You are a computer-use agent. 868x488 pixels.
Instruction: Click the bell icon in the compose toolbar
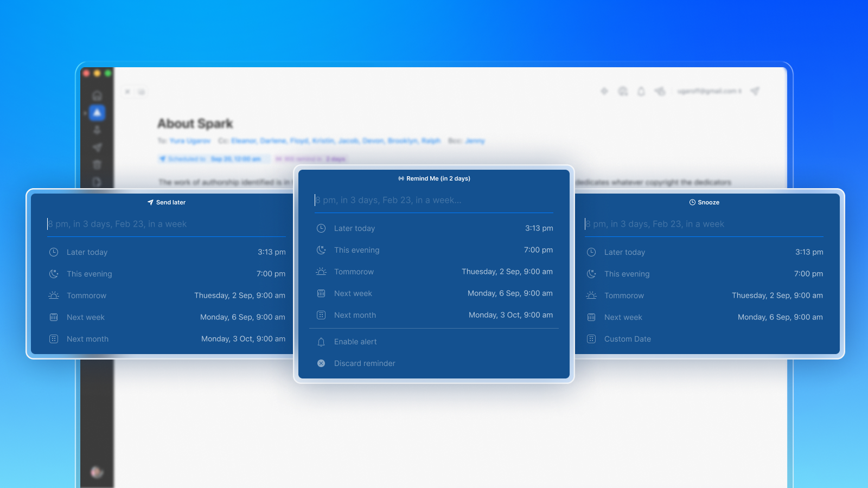(x=641, y=91)
